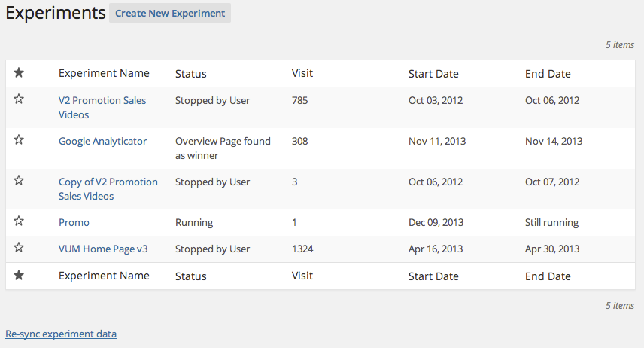Open the V2 Promotion Sales Videos experiment
This screenshot has width=644, height=348.
click(x=102, y=108)
